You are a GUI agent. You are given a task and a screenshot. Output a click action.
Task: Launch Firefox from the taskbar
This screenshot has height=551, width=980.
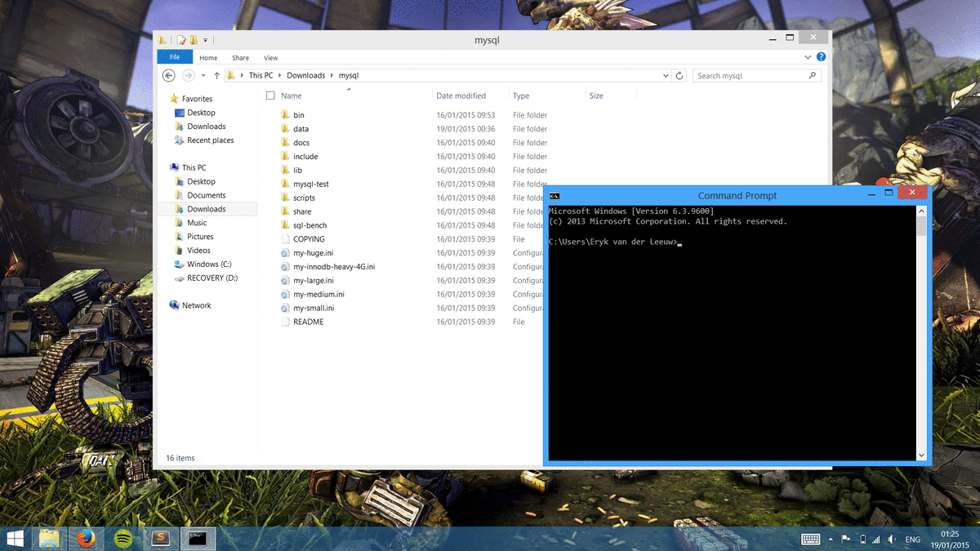[x=86, y=538]
